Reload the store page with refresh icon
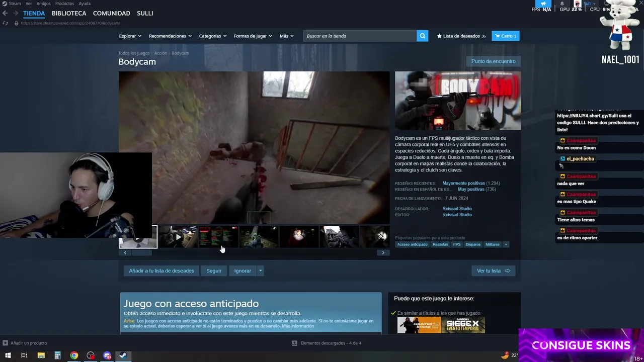 (x=6, y=23)
